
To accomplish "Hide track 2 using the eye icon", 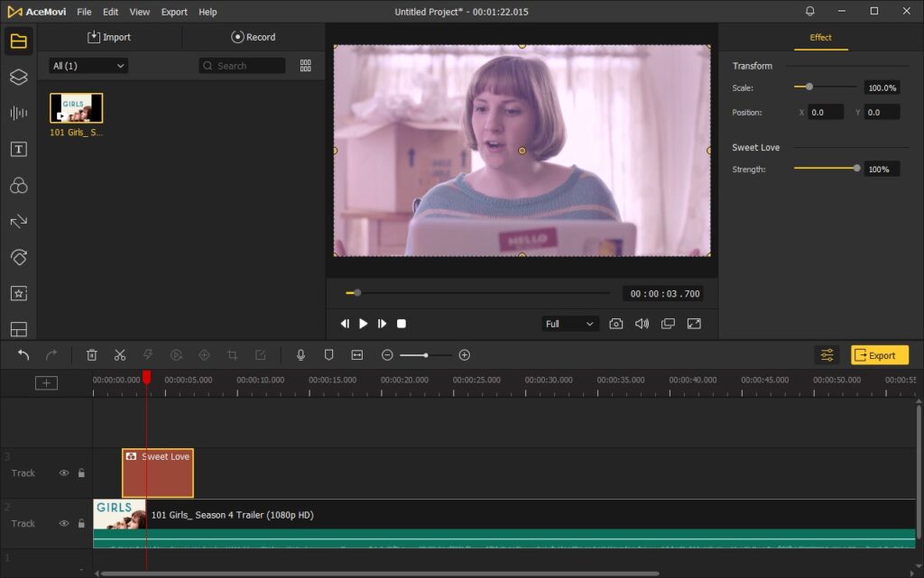I will pyautogui.click(x=64, y=524).
